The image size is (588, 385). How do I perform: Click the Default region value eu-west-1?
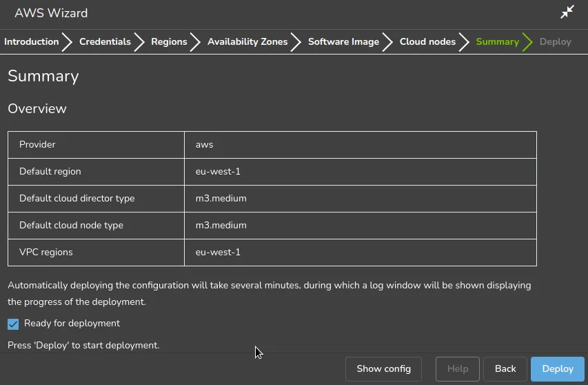click(x=218, y=172)
